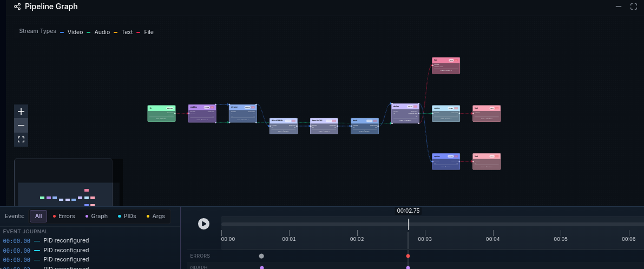
Task: Zoom out of the pipeline graph
Action: (21, 125)
